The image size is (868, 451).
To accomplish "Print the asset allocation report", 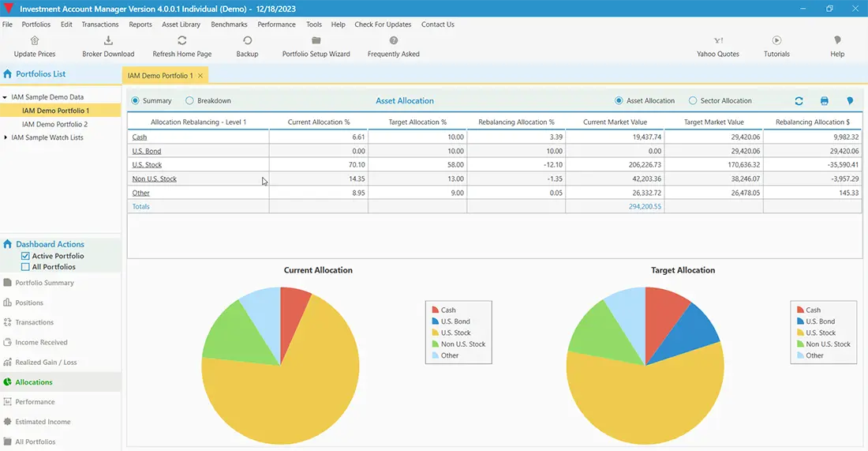I will pos(825,101).
